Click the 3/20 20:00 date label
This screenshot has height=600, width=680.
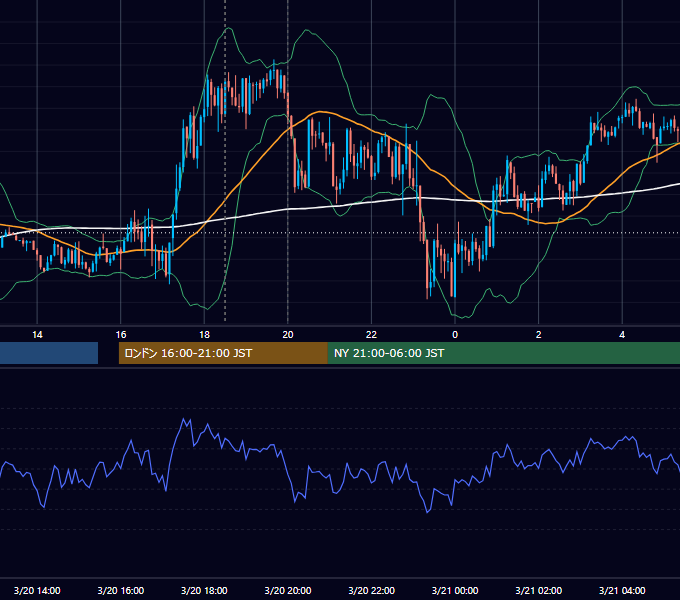click(x=288, y=590)
